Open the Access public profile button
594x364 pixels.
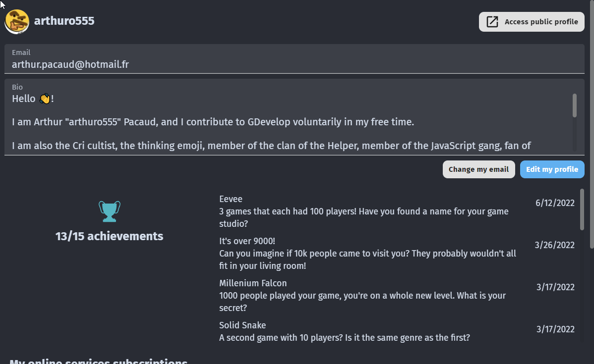tap(532, 22)
